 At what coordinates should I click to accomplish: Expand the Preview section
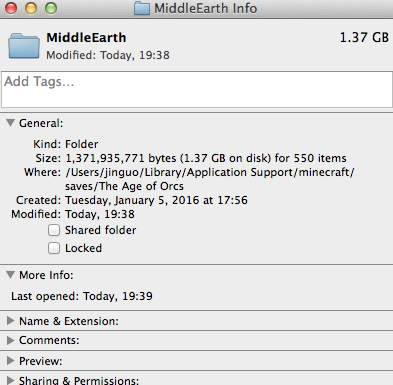click(11, 361)
